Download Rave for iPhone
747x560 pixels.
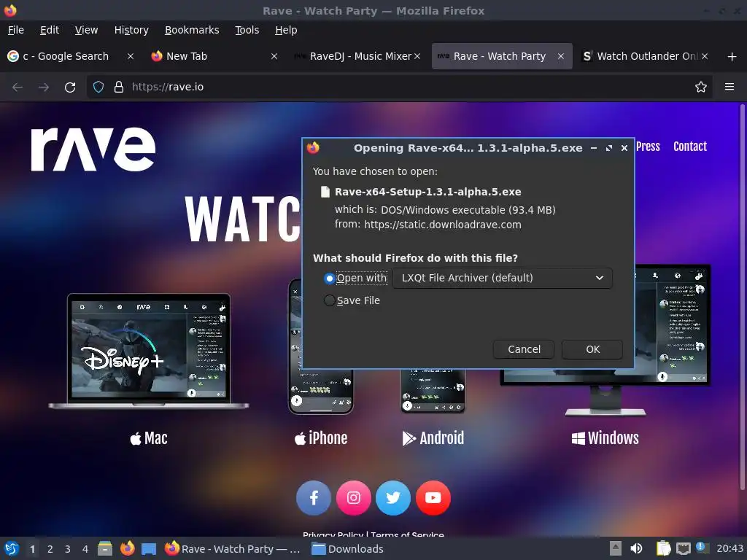[x=321, y=438]
